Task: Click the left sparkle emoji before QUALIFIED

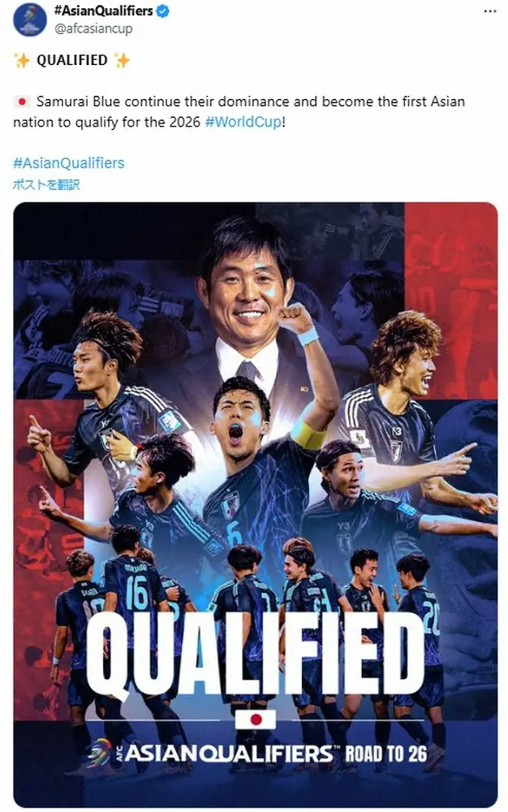Action: [x=22, y=60]
